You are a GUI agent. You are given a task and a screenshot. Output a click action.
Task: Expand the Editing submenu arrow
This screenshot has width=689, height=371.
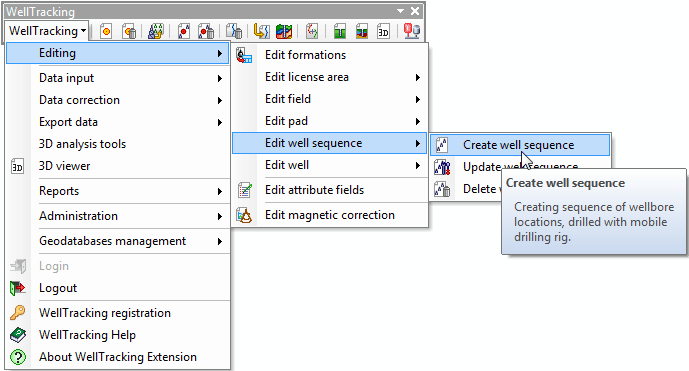click(220, 53)
